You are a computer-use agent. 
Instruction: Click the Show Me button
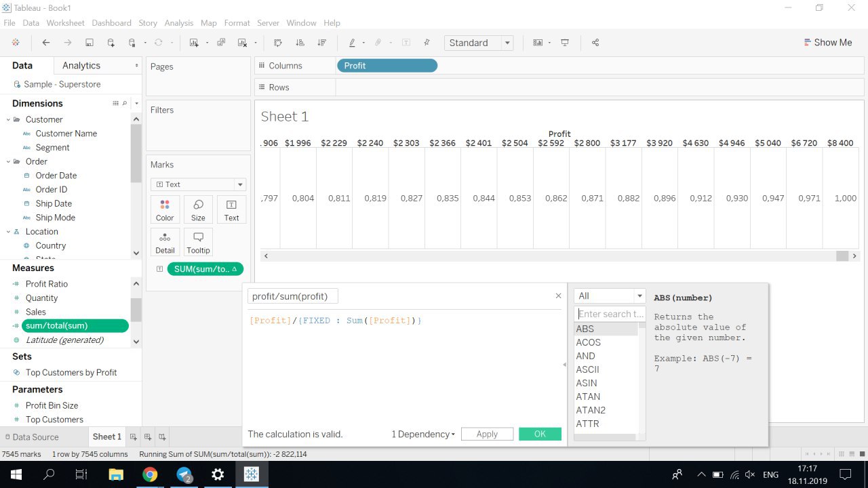[x=827, y=43]
